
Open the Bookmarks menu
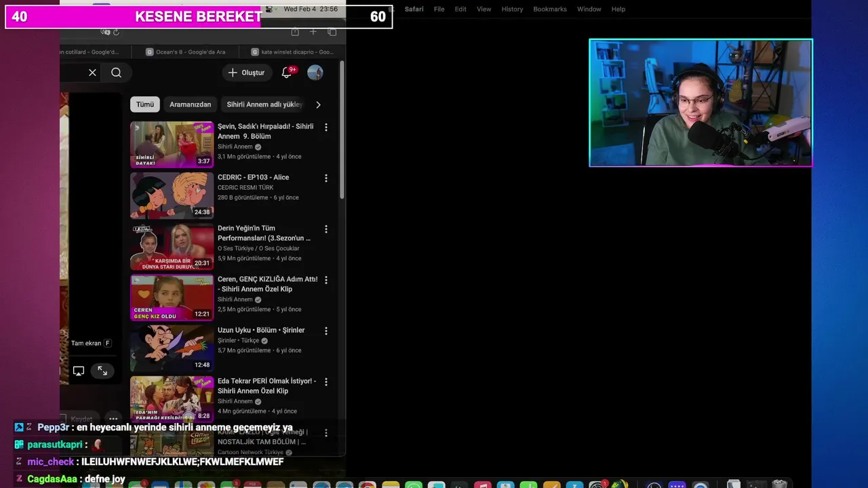[x=550, y=9]
